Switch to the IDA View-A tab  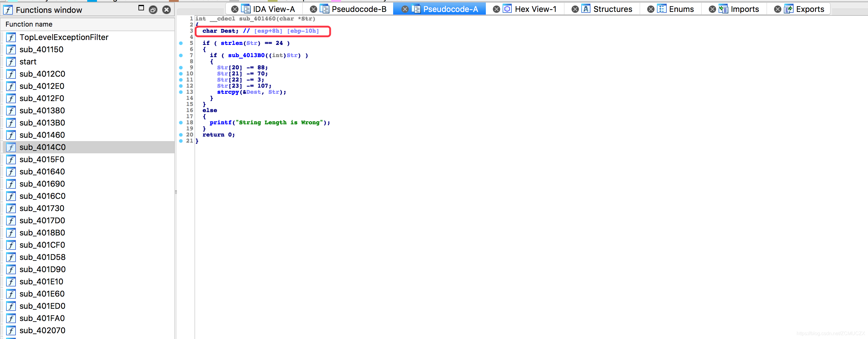tap(274, 9)
